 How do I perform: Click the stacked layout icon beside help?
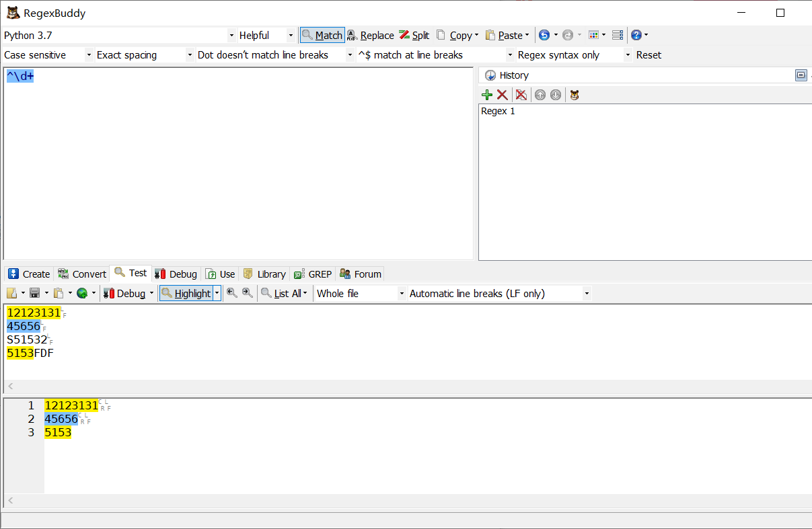pyautogui.click(x=618, y=35)
